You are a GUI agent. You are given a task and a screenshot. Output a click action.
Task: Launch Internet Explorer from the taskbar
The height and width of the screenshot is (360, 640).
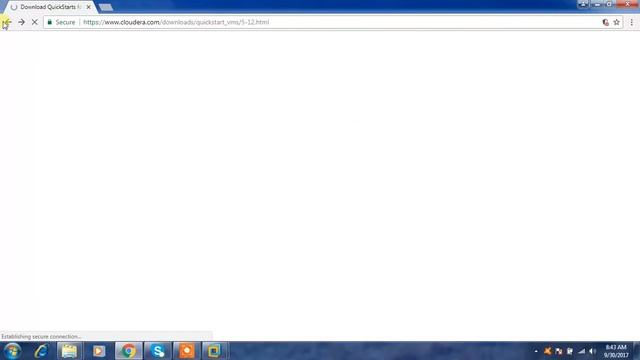41,351
